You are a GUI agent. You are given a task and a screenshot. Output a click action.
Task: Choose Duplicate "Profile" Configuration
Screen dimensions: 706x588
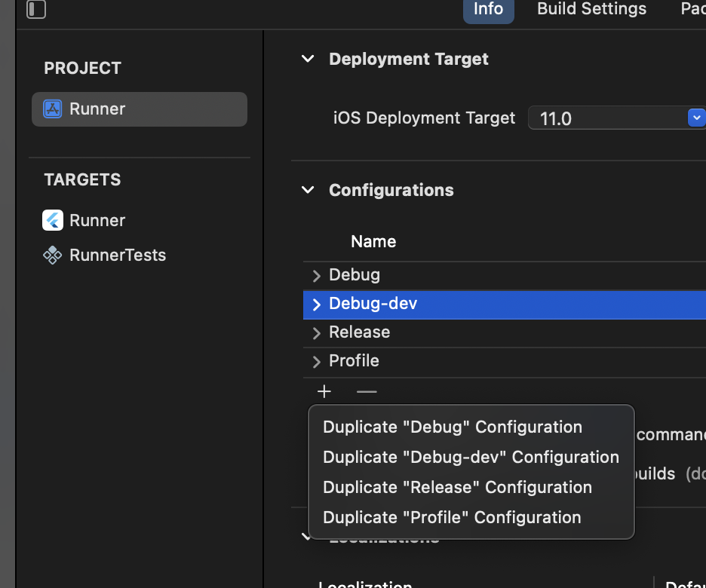452,517
